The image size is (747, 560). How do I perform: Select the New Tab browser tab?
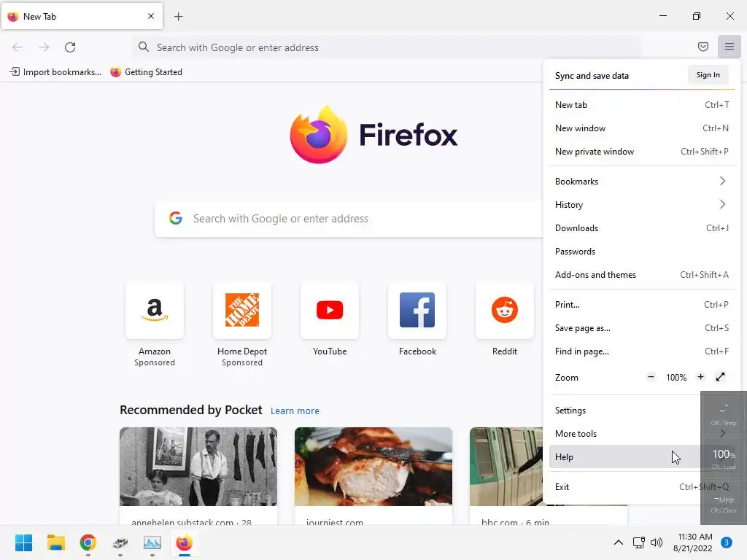tap(82, 16)
